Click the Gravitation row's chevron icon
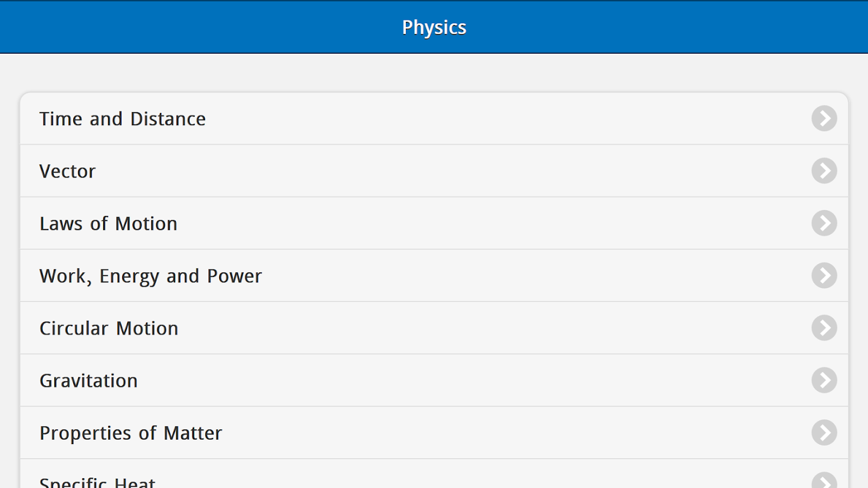 click(x=824, y=381)
